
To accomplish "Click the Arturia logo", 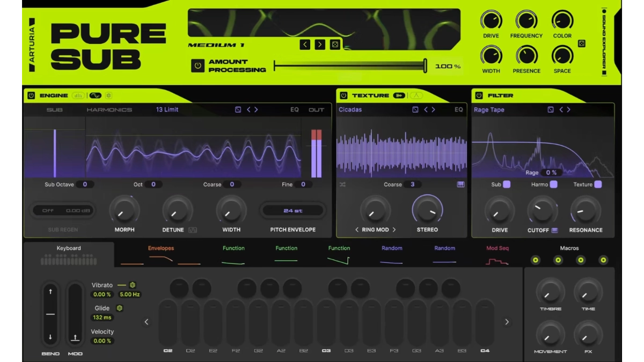I will click(32, 45).
